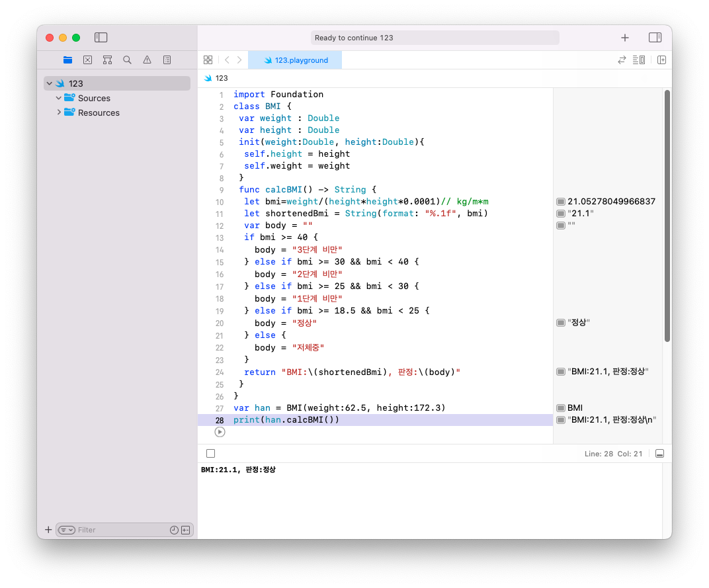Show quick look for the "정상" result
709x588 pixels.
pyautogui.click(x=561, y=323)
